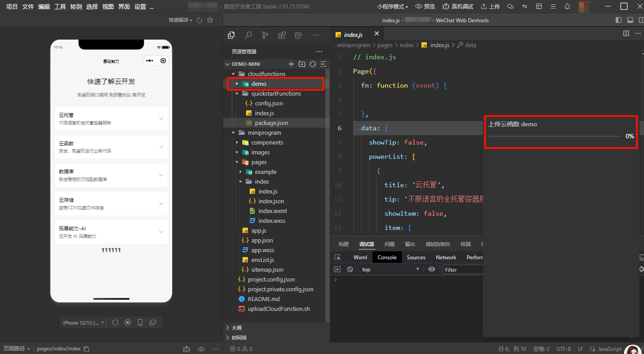Open the iPhone 12/13 device dropdown
644x354 pixels.
[83, 323]
